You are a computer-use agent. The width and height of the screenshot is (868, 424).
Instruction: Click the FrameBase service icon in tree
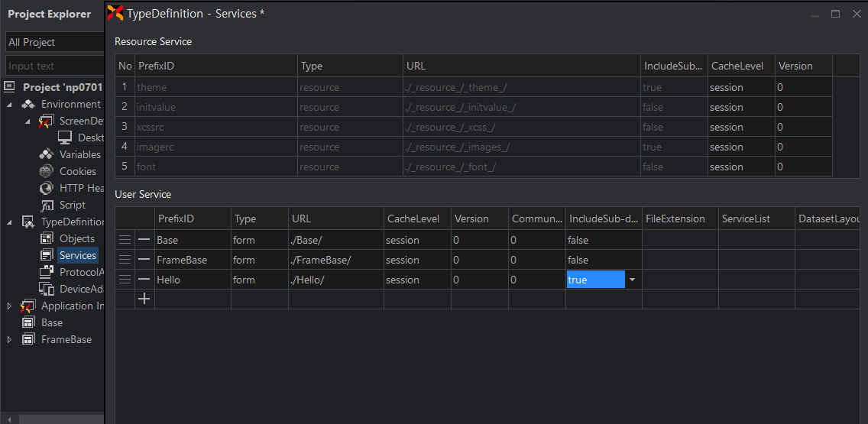[28, 339]
